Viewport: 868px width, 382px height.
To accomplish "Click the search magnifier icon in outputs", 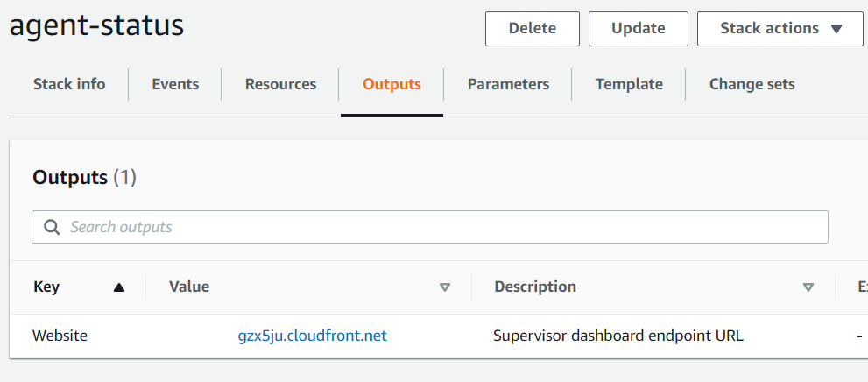I will pos(53,228).
